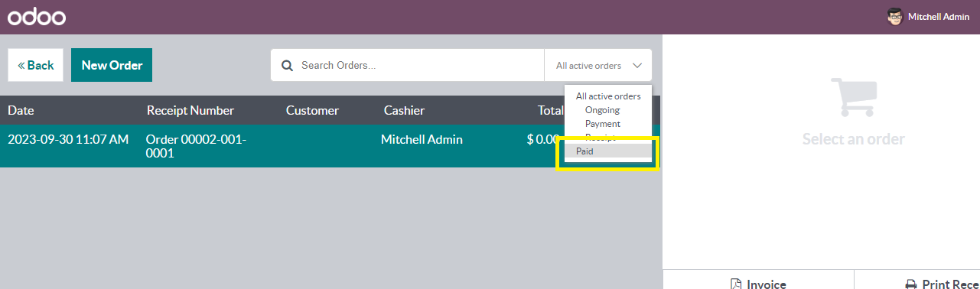
Task: Select Ongoing filter option
Action: (602, 110)
